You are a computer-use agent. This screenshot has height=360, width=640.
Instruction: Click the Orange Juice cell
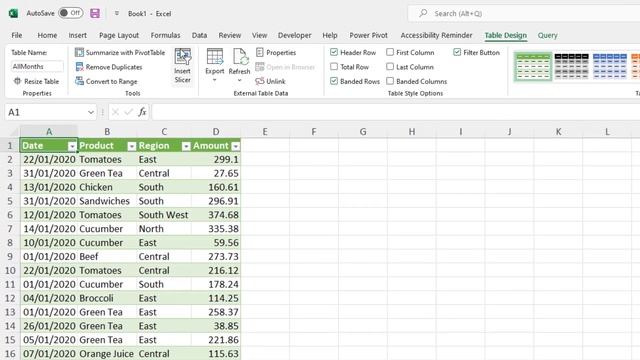click(107, 353)
